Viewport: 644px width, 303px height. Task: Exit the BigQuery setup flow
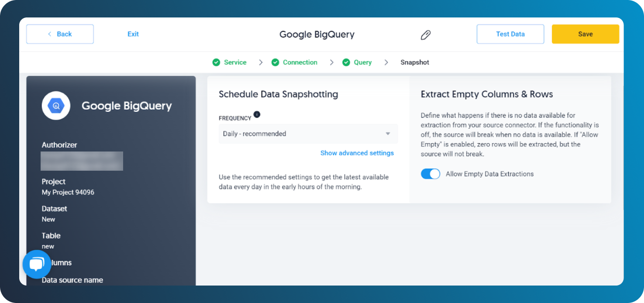[x=133, y=34]
